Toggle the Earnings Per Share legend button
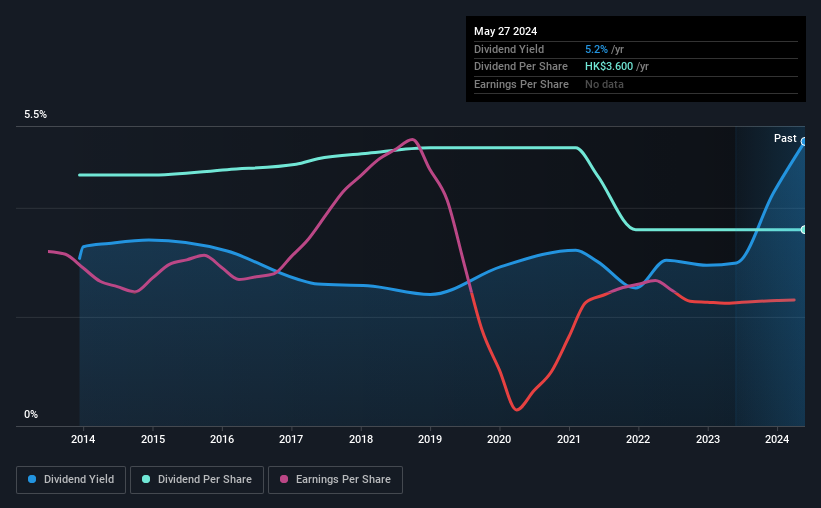 pos(335,480)
